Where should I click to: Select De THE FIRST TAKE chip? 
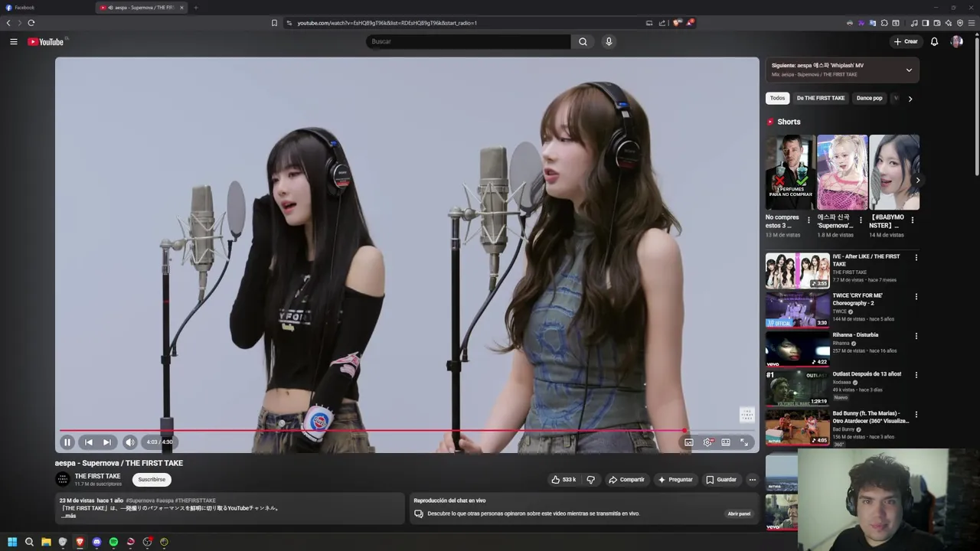[821, 98]
